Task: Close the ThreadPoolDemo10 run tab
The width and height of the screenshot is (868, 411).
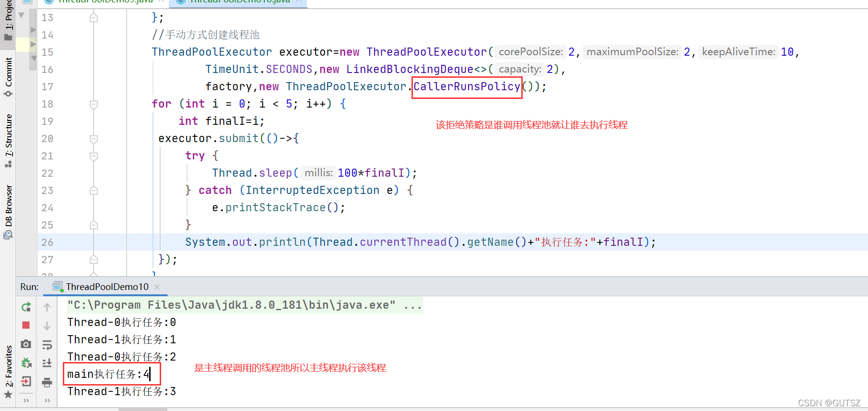Action: point(157,287)
